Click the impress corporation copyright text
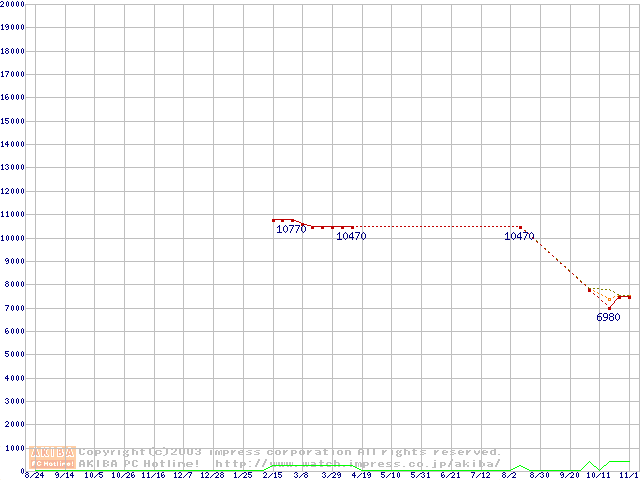This screenshot has height=480, width=640. (290, 452)
